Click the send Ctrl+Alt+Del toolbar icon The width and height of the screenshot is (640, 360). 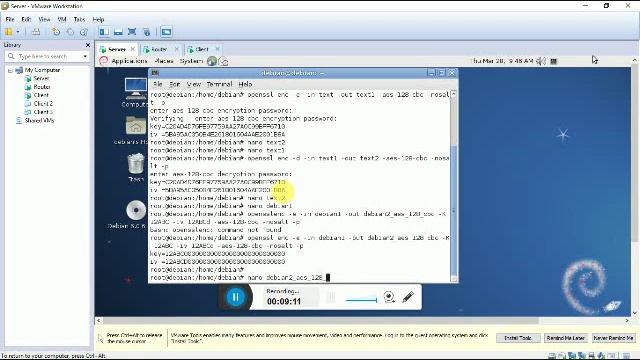pos(36,32)
